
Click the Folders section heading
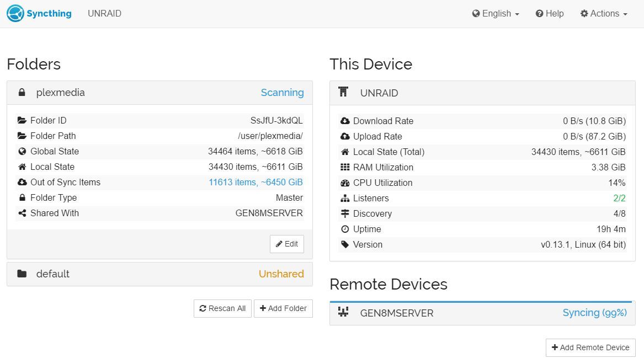tap(34, 64)
